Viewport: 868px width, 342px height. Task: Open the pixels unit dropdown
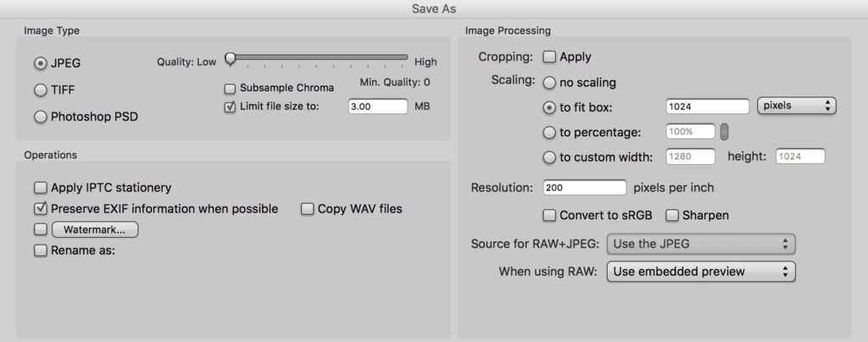pyautogui.click(x=796, y=106)
